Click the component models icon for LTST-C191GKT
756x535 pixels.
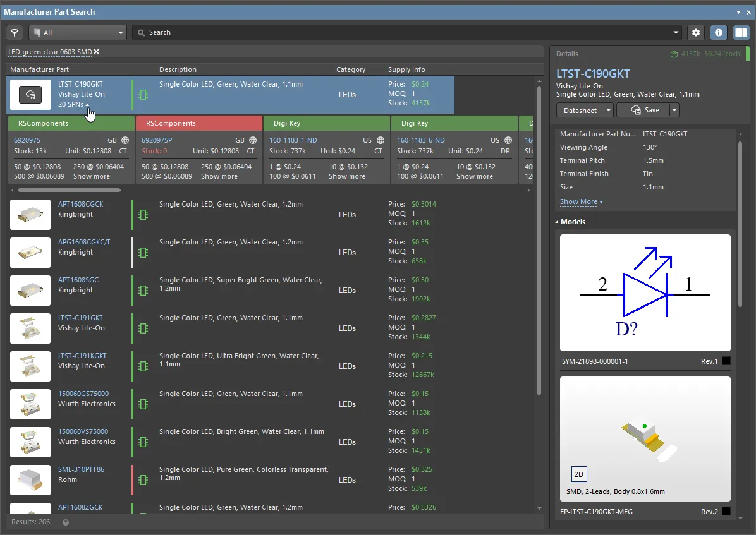(x=143, y=328)
